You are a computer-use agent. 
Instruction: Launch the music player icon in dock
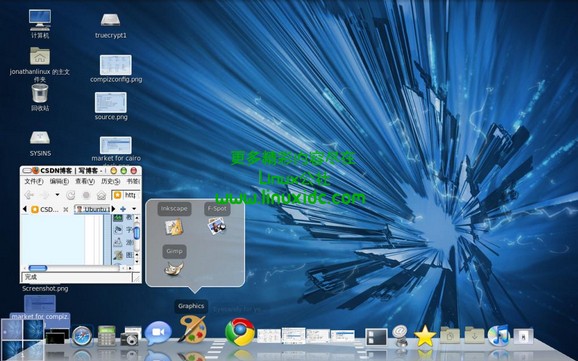click(499, 336)
